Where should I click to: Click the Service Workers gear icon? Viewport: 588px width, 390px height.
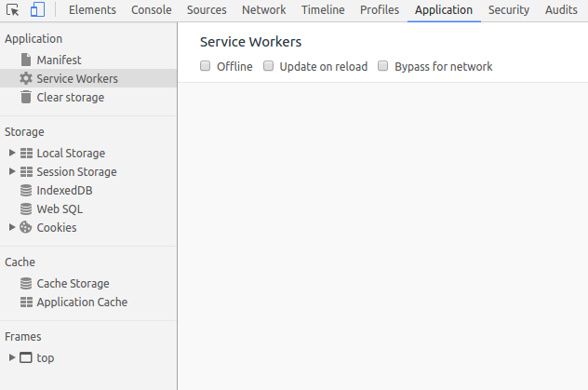tap(26, 79)
